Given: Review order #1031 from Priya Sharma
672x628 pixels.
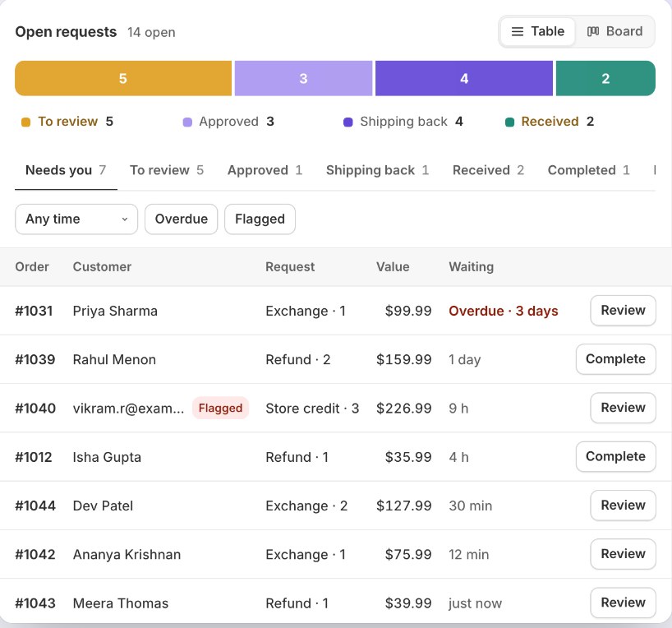Looking at the screenshot, I should [623, 310].
